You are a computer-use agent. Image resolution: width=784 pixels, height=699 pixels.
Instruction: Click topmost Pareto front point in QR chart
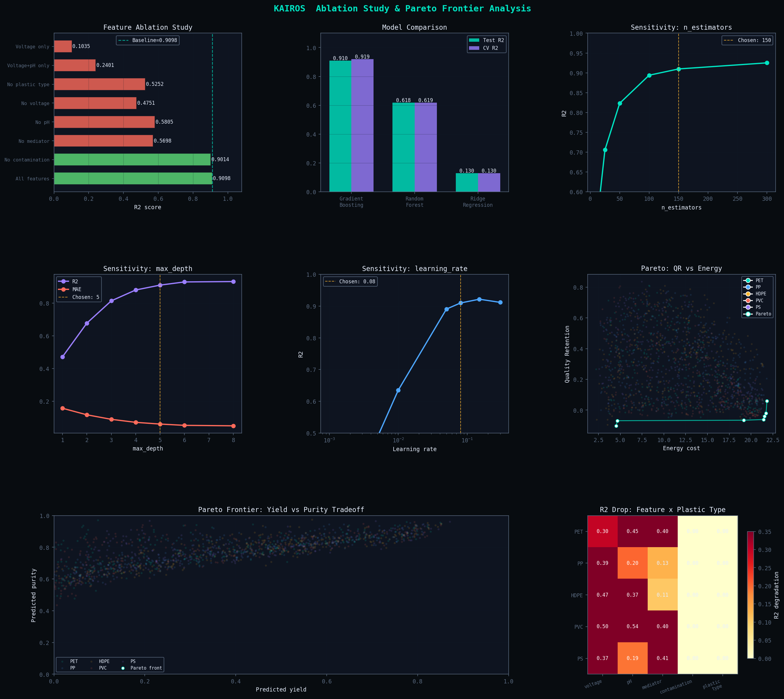click(x=767, y=401)
